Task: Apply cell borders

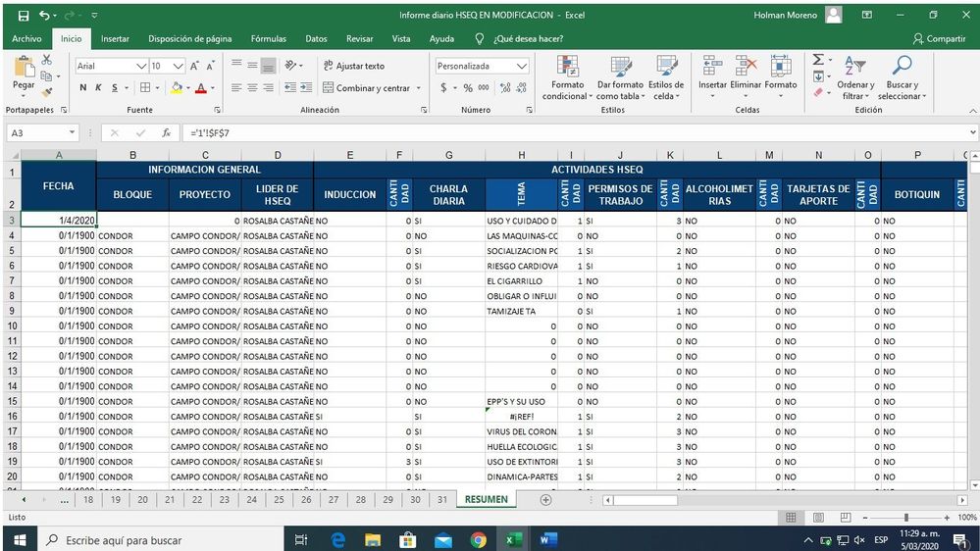Action: point(145,88)
